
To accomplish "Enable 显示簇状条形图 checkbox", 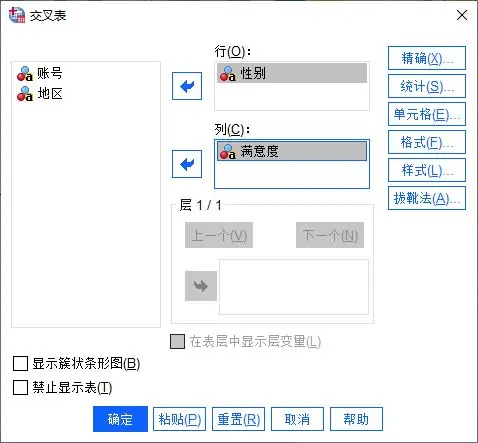I will 20,363.
